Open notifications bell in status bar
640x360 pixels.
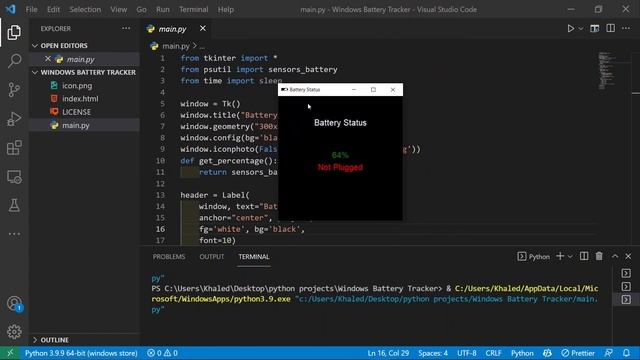[627, 353]
